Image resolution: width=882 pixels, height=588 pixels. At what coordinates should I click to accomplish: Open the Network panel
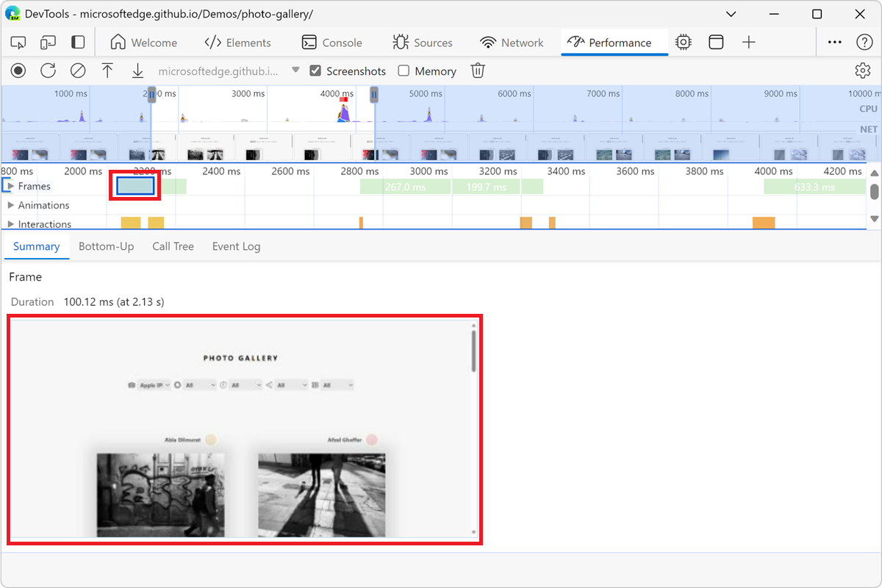[x=512, y=43]
